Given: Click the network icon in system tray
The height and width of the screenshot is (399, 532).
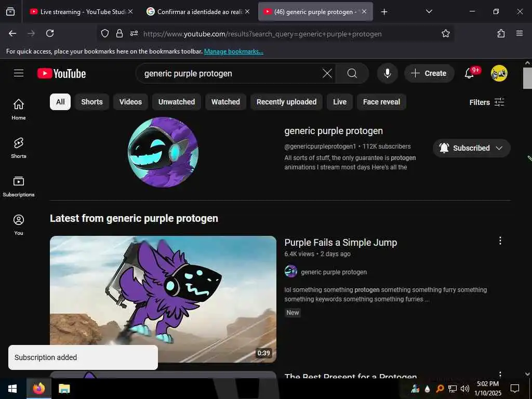Looking at the screenshot, I should tap(453, 389).
